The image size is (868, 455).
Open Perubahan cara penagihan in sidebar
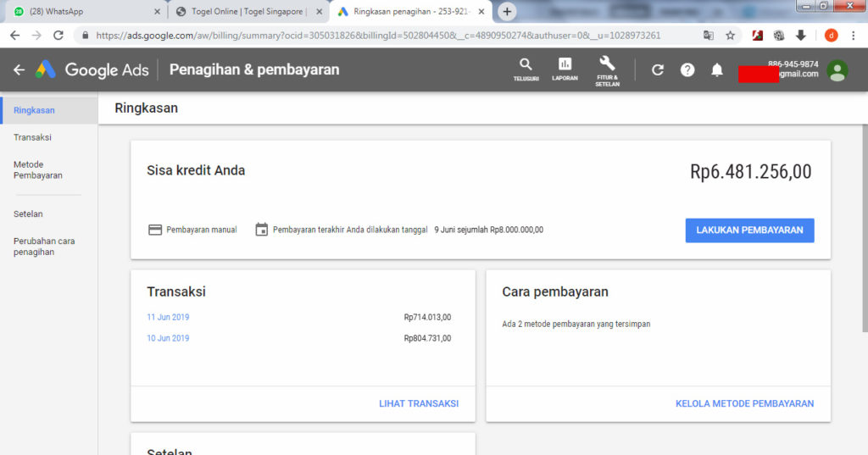coord(44,247)
